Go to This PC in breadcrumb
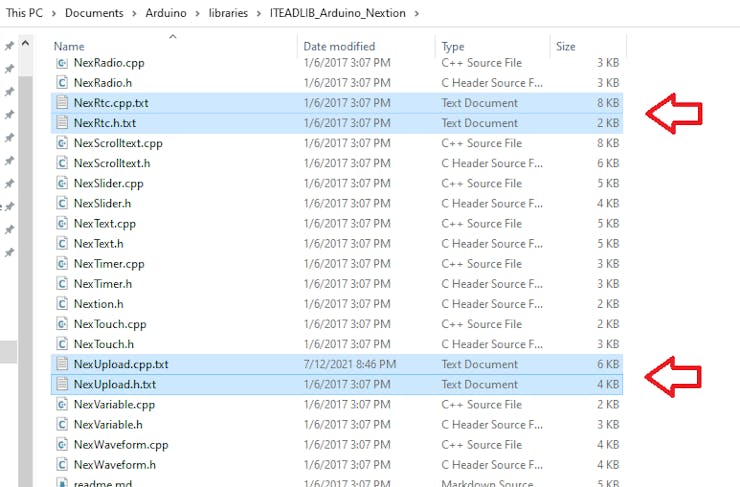Image resolution: width=740 pixels, height=487 pixels. tap(24, 13)
